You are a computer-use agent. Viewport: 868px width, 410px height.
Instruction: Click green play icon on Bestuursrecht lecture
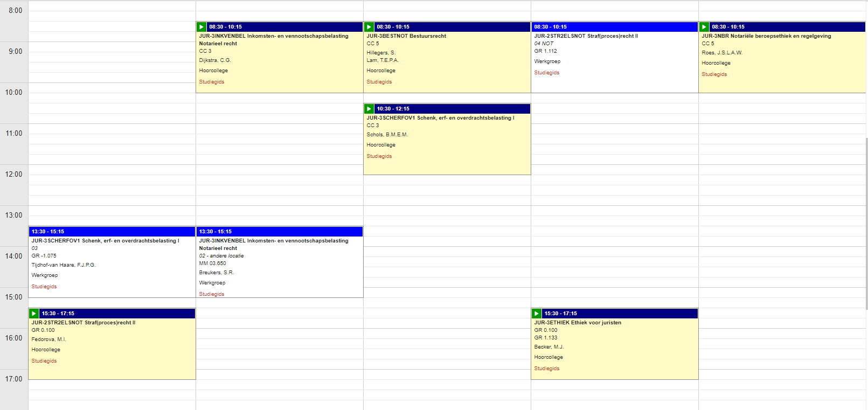pyautogui.click(x=369, y=27)
